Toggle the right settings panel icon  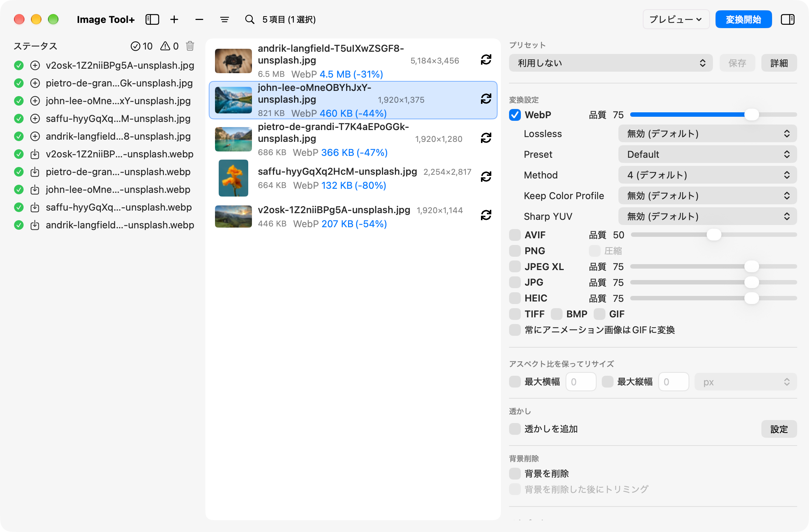click(788, 20)
